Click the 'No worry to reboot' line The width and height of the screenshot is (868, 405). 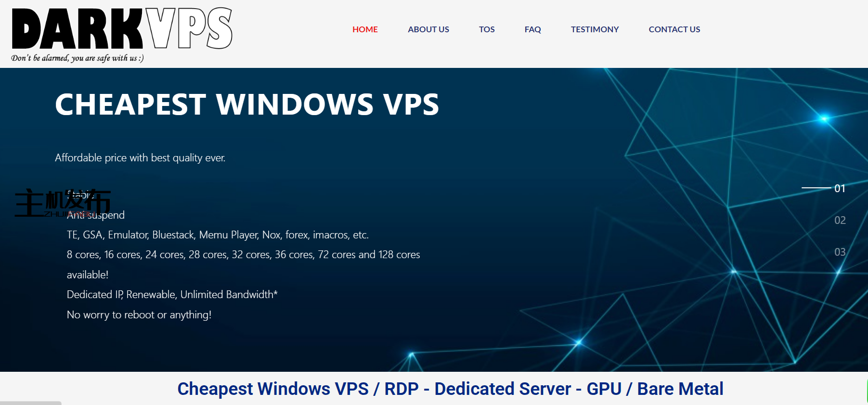[x=139, y=314]
